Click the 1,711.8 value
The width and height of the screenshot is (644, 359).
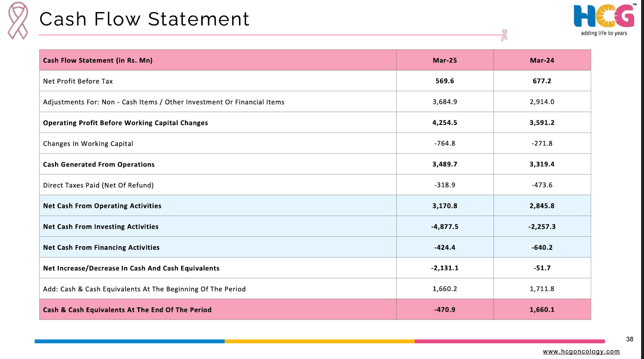pyautogui.click(x=542, y=289)
